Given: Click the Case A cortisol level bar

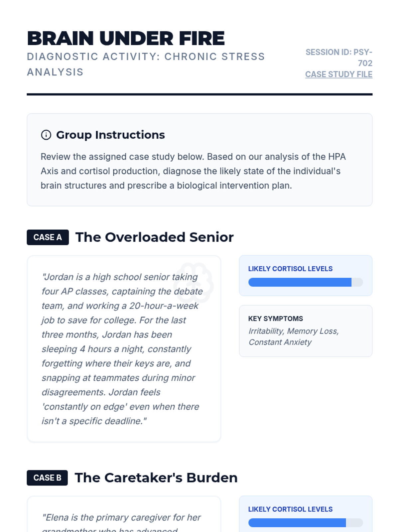Looking at the screenshot, I should [305, 282].
